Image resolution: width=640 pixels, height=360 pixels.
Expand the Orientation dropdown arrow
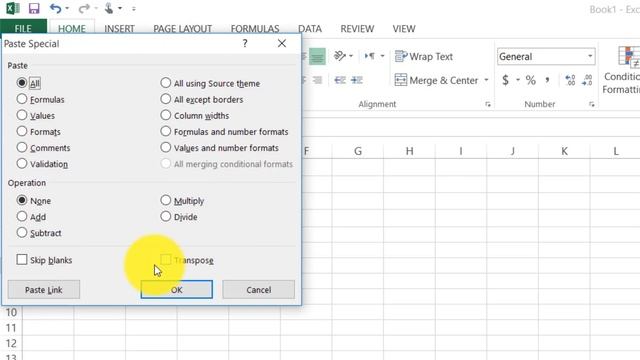[351, 56]
